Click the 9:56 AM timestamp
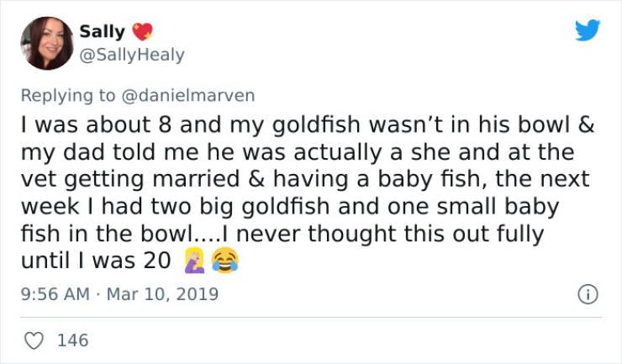The image size is (622, 364). tap(52, 294)
